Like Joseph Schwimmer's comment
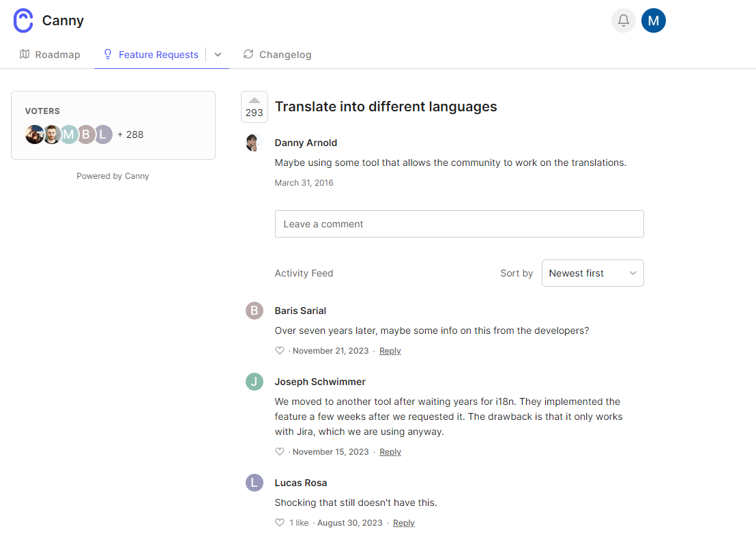 279,451
